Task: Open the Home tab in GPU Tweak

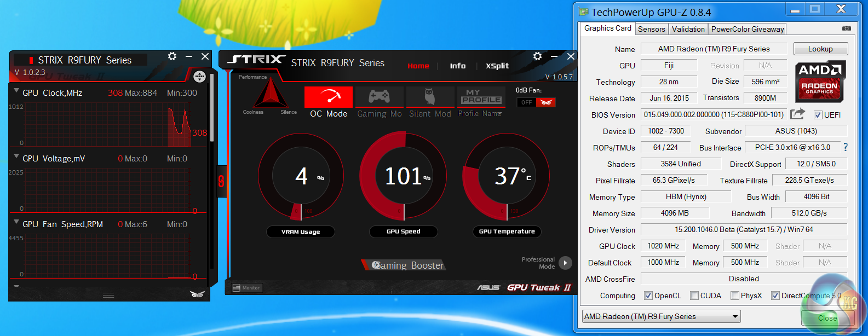Action: coord(418,66)
